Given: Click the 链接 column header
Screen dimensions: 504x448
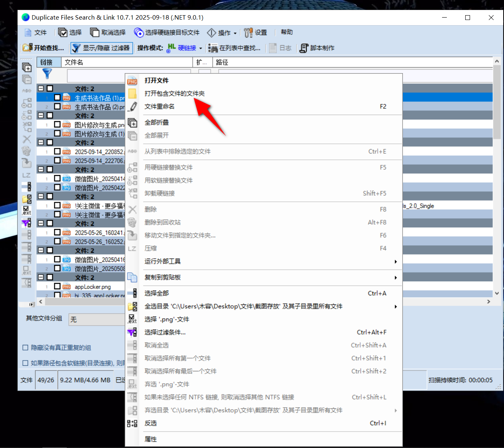Looking at the screenshot, I should tap(49, 62).
